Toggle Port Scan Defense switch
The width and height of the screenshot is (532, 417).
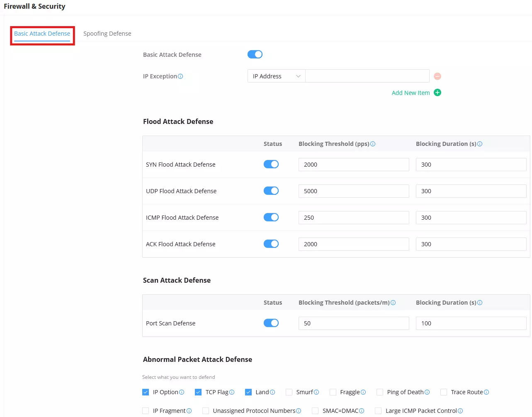(x=271, y=323)
